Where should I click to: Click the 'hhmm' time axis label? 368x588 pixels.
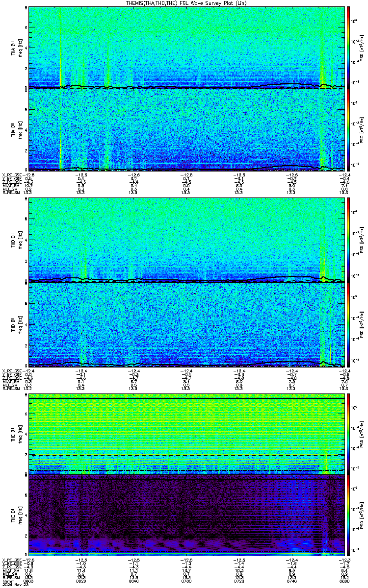coord(7,581)
